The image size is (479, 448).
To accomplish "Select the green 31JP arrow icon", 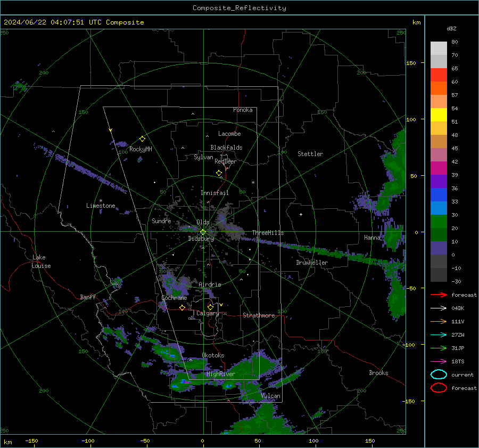I will pos(439,348).
